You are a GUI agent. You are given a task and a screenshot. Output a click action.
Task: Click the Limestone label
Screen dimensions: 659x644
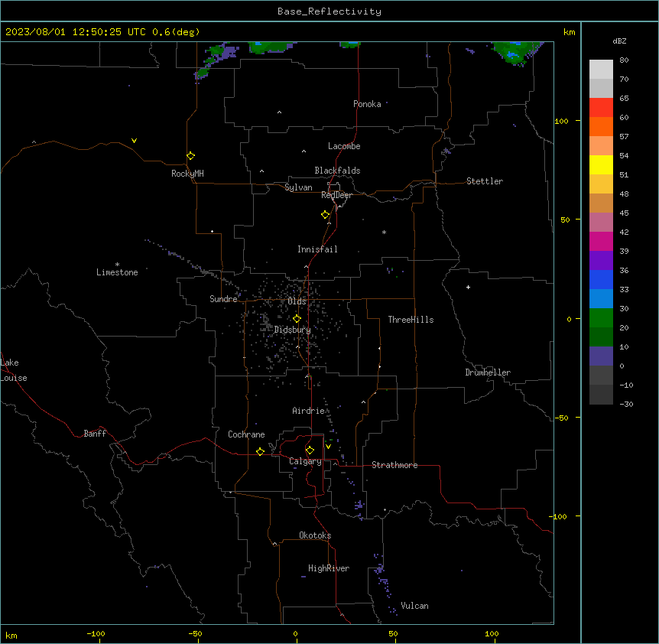pyautogui.click(x=117, y=272)
